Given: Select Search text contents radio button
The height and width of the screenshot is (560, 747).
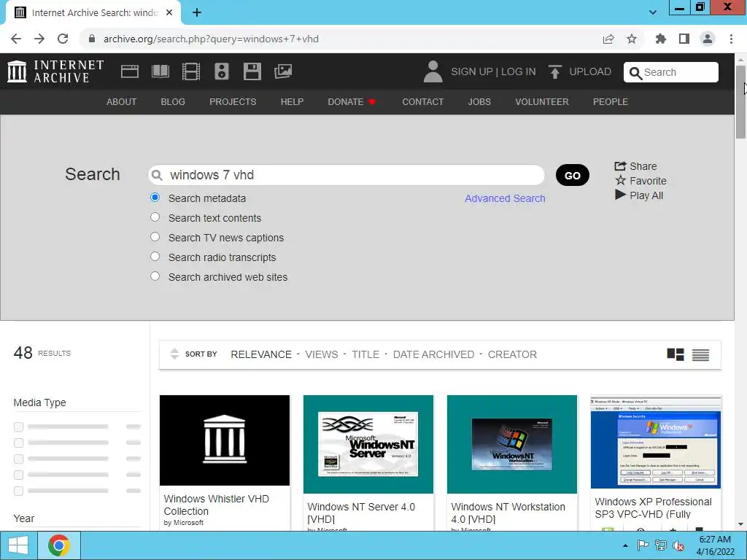Looking at the screenshot, I should coord(155,217).
